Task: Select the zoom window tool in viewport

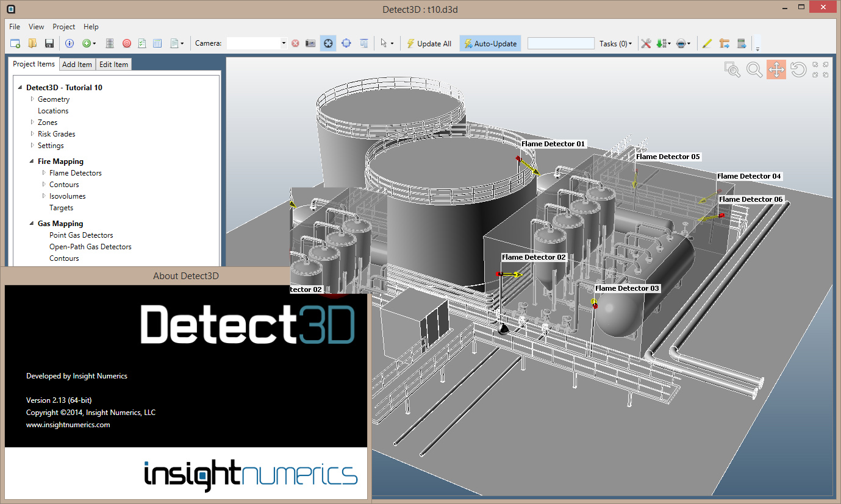Action: click(x=731, y=69)
